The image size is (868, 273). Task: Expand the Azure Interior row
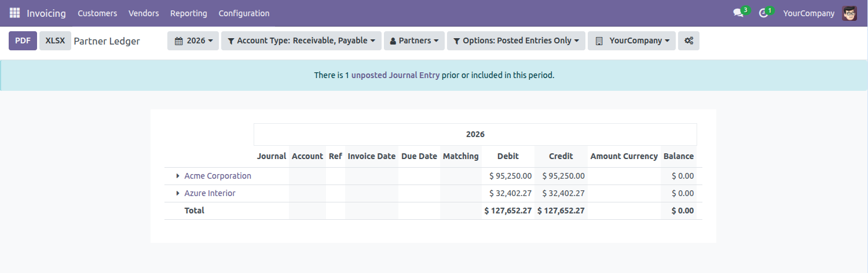click(x=178, y=193)
